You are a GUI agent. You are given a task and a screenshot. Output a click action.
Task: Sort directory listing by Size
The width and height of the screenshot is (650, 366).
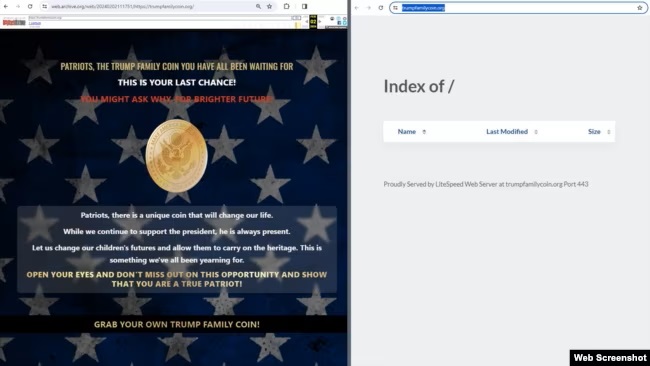click(x=594, y=131)
